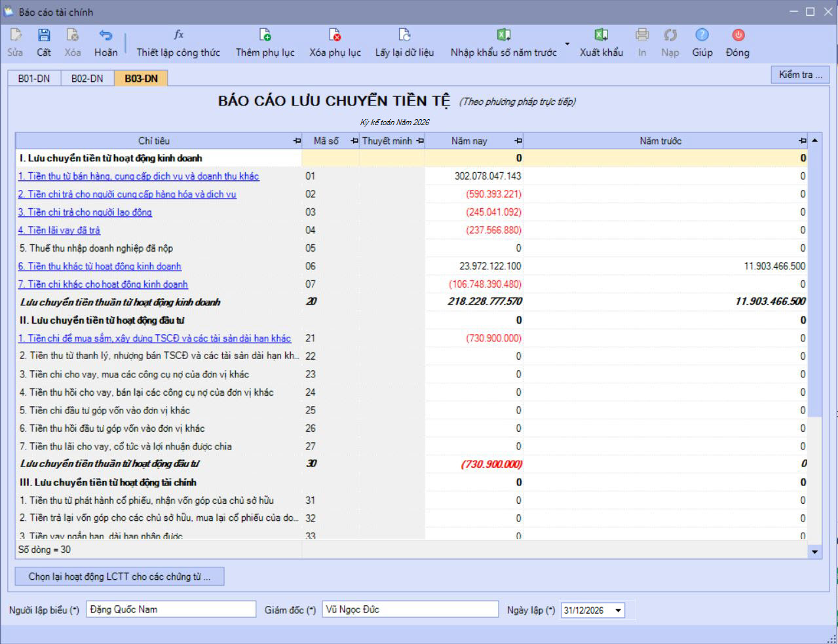Click the Người lập biểu input field

point(171,609)
